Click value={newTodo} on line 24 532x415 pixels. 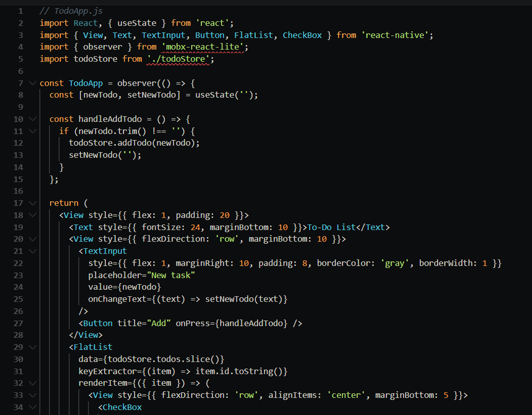(x=125, y=287)
